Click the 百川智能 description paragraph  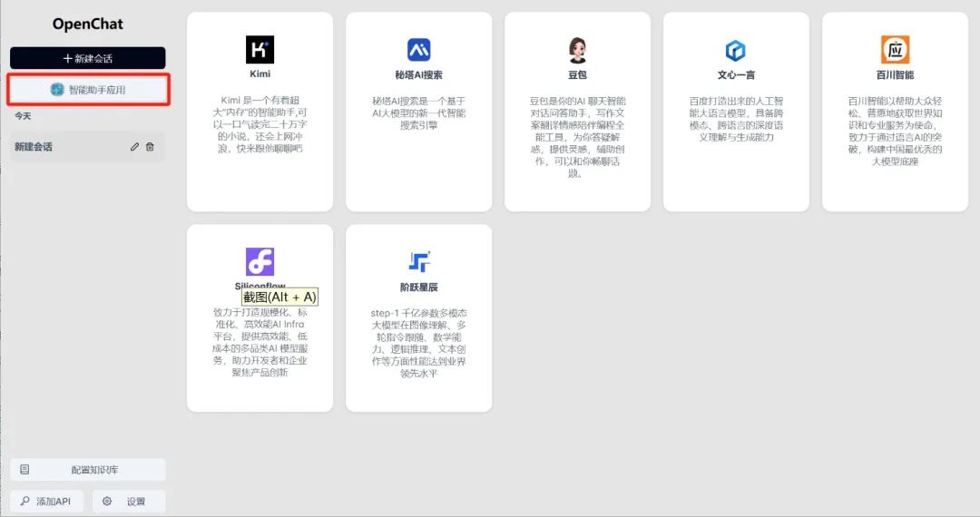coord(895,131)
